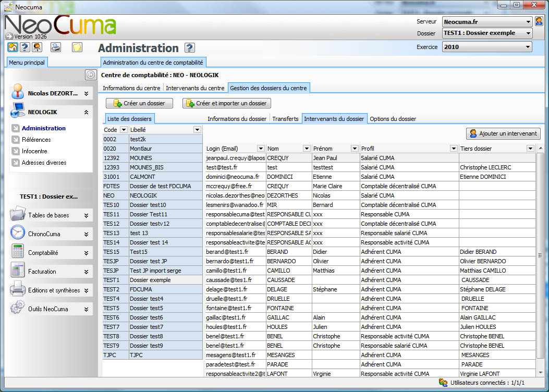
Task: Click the intervenants table vertical scrollbar thumb
Action: (x=541, y=255)
